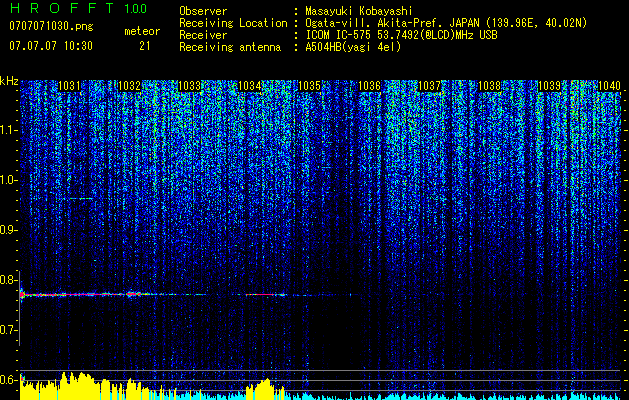629x400 pixels.
Task: Click the 0.6 kHz axis label
Action: (x=9, y=380)
